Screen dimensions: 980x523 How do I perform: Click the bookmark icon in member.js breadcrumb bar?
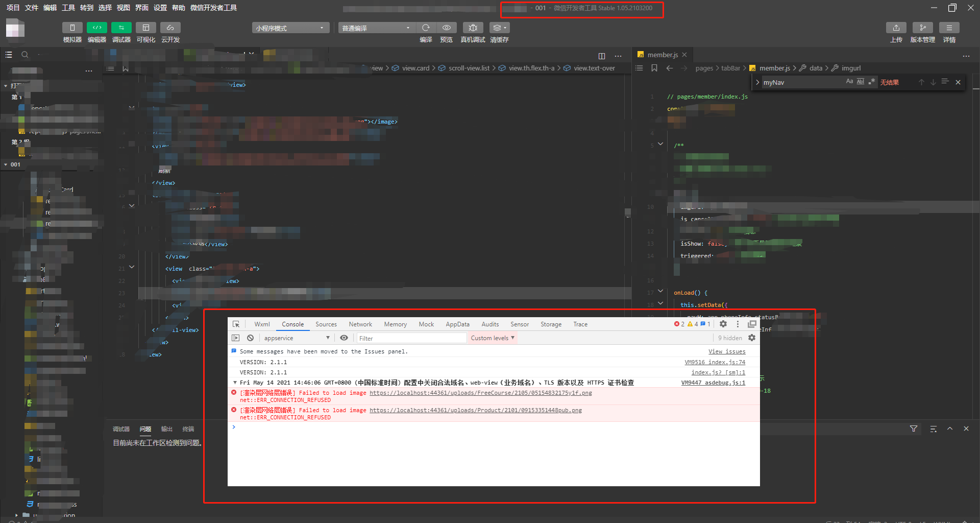(654, 68)
